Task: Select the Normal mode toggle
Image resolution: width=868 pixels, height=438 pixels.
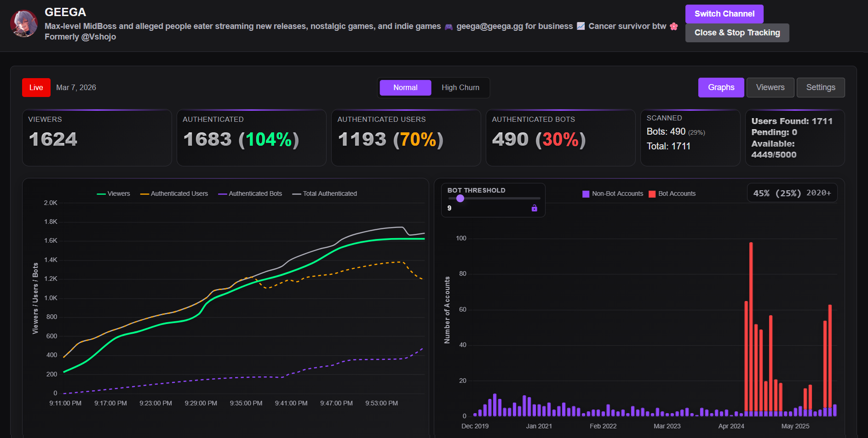Action: tap(405, 88)
